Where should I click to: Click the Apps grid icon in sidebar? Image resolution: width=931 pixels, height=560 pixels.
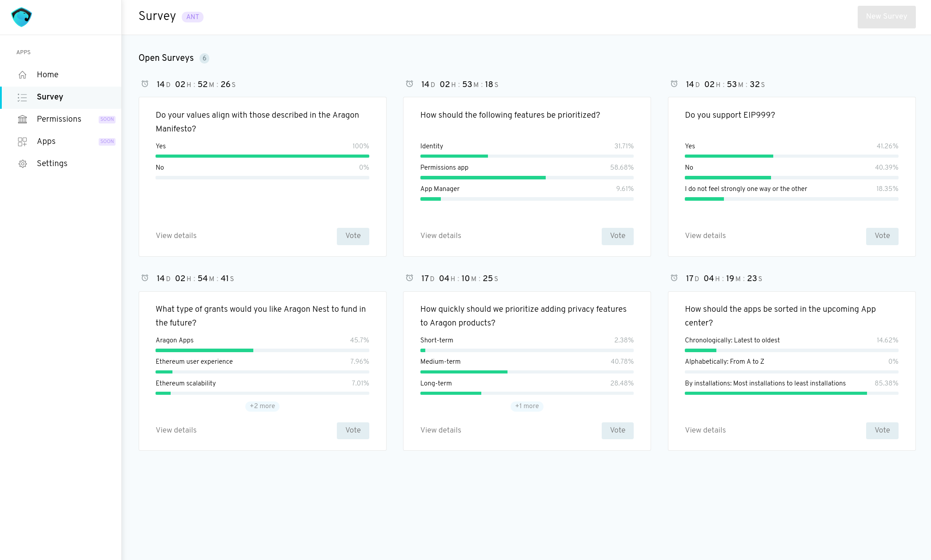coord(23,142)
